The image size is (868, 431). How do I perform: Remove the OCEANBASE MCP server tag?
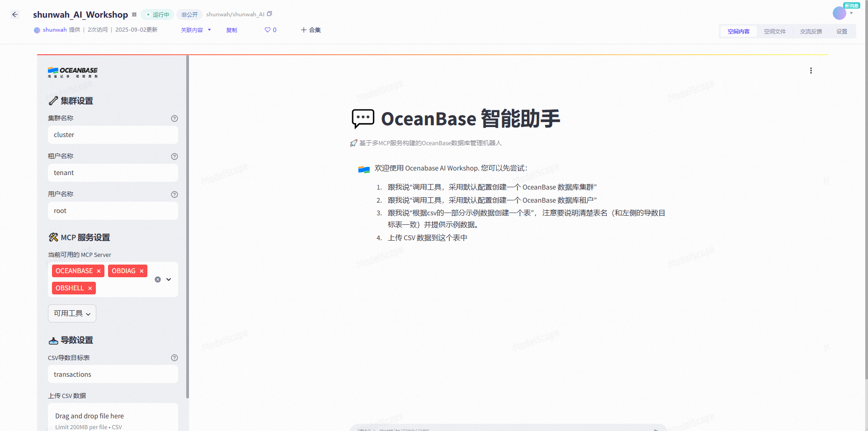99,271
